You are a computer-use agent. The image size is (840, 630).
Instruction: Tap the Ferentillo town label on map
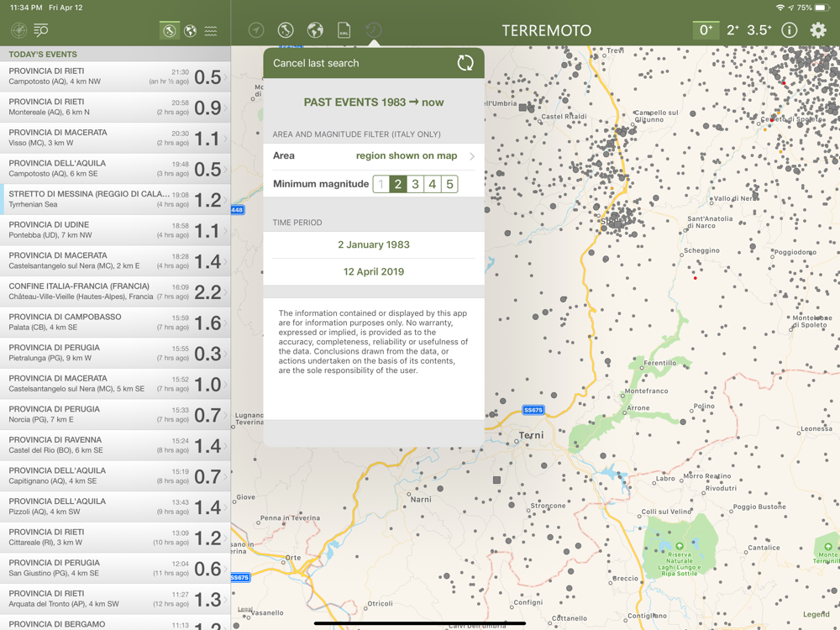click(x=660, y=363)
